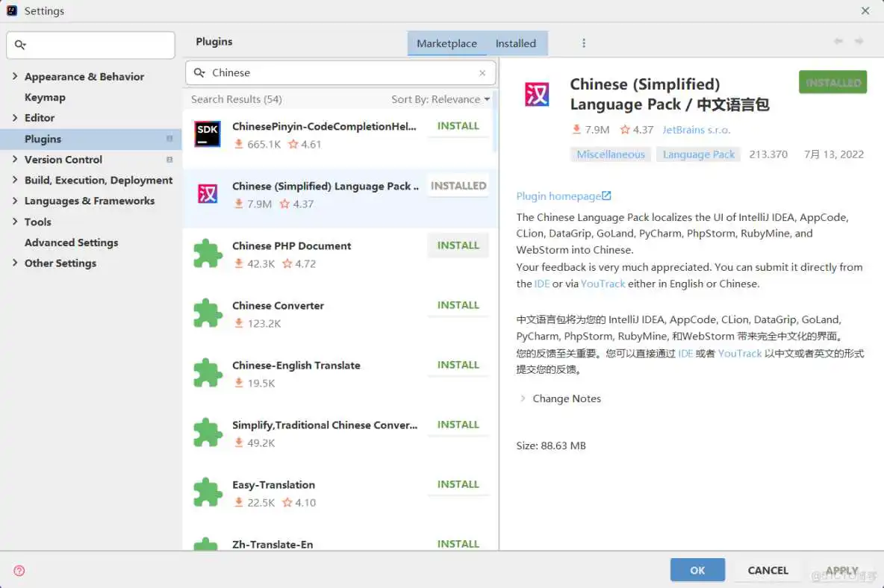Click the large Chinese Language Pack logo
884x588 pixels.
(x=536, y=95)
